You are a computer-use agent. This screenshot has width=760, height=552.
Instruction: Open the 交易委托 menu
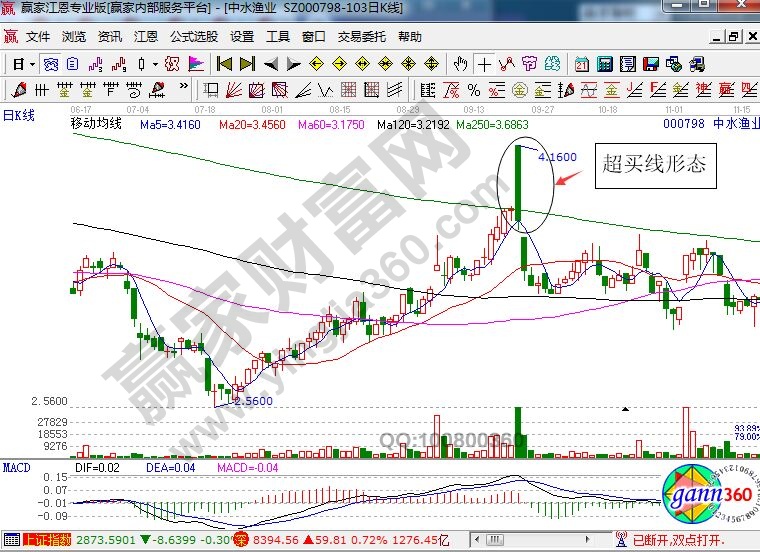(x=361, y=37)
